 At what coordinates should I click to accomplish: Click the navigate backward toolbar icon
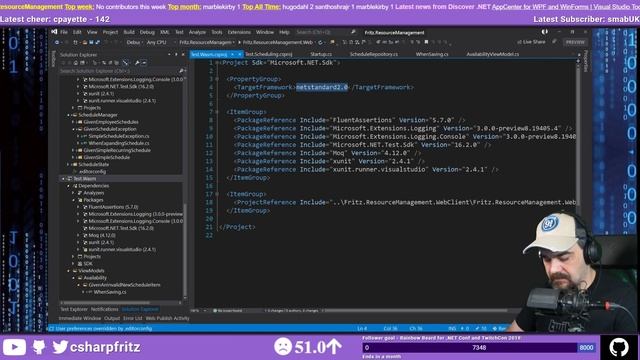pyautogui.click(x=57, y=42)
